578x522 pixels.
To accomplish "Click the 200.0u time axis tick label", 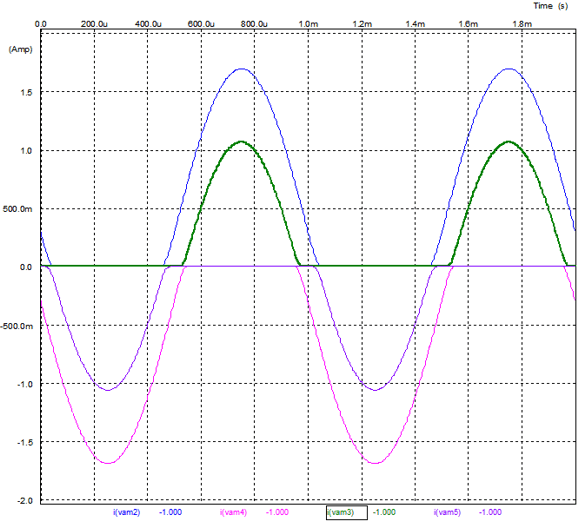I will pos(94,24).
